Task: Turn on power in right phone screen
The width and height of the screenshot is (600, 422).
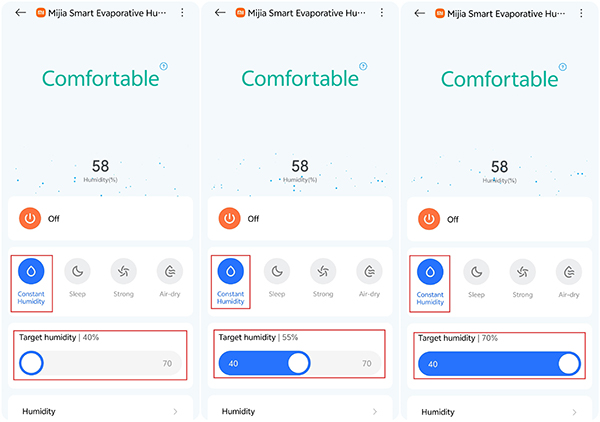Action: click(430, 218)
